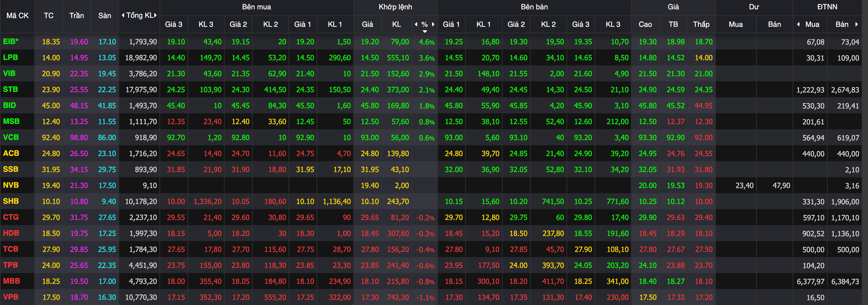868x305 pixels.
Task: Open EIB* stock symbol
Action: pyautogui.click(x=11, y=42)
